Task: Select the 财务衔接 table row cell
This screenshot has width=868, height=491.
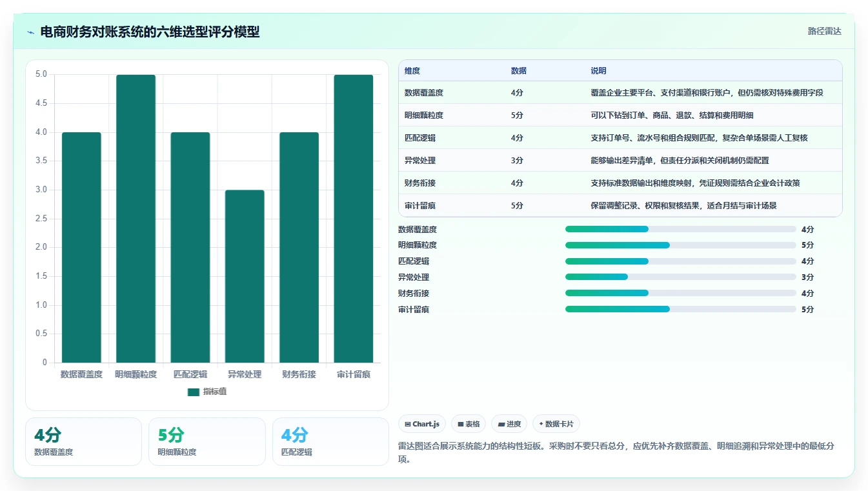Action: pos(420,183)
